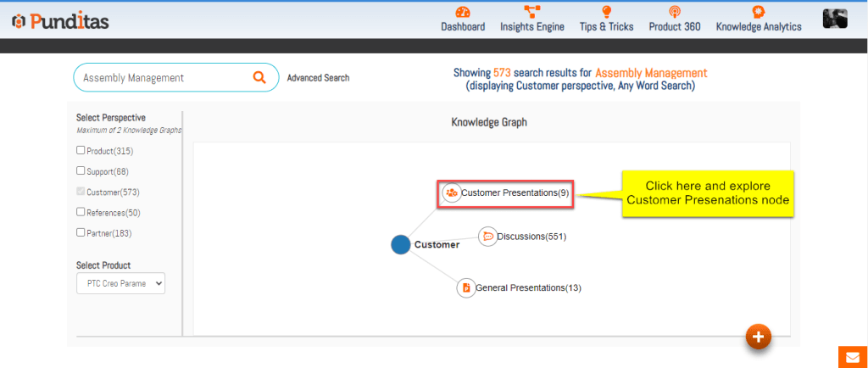Click the orange search magnifier icon
The image size is (868, 368).
259,77
